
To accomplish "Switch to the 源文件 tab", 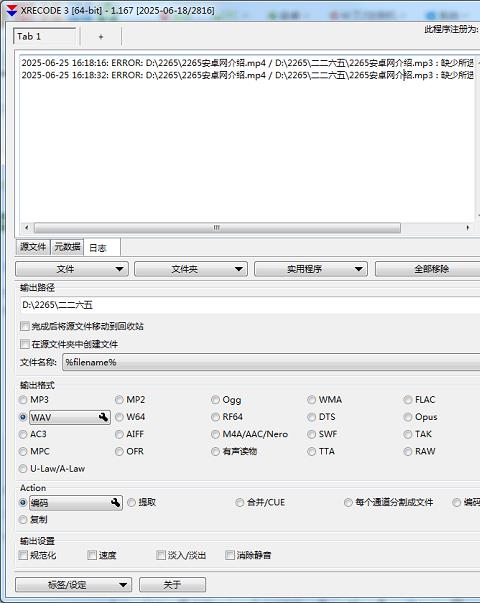I will pyautogui.click(x=33, y=247).
